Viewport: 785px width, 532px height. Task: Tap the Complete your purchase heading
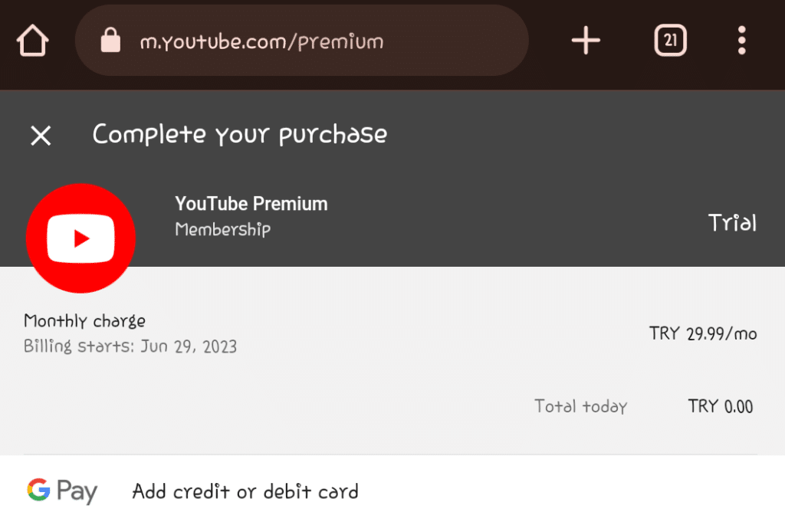pyautogui.click(x=239, y=134)
